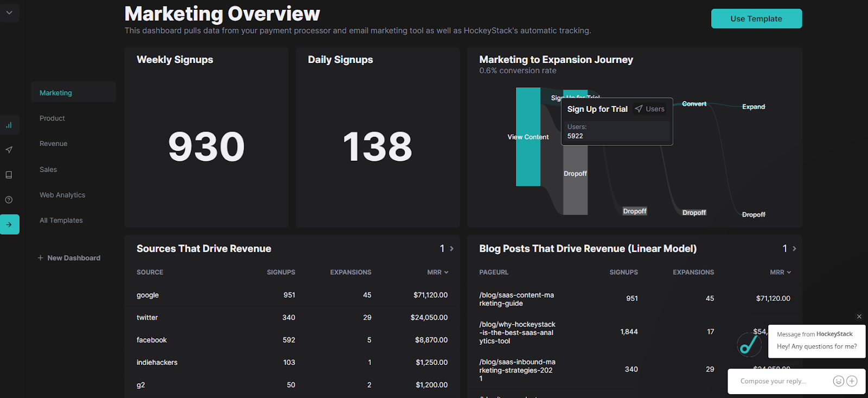Click the paper plane navigation icon in left rail
This screenshot has height=398, width=868.
pos(9,150)
